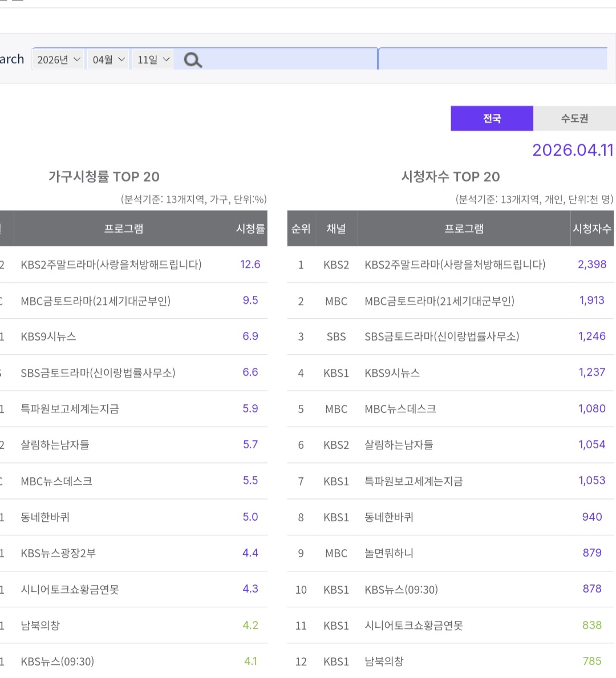This screenshot has height=678, width=616.
Task: Click the 시청자수 column header
Action: click(x=591, y=229)
